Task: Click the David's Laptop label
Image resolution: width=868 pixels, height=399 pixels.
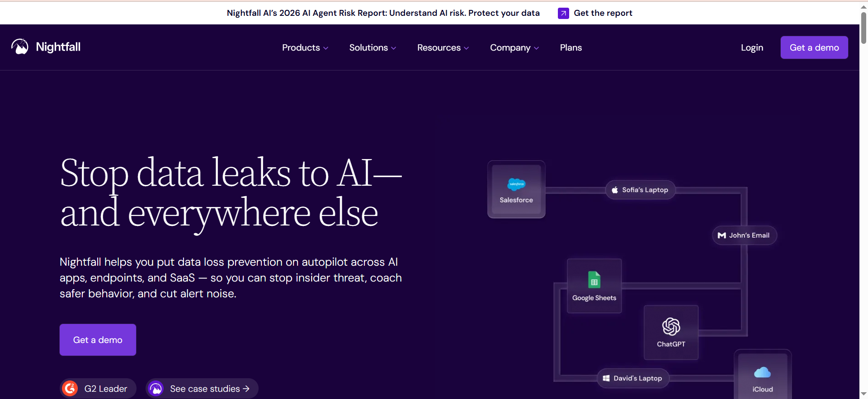Action: click(x=637, y=378)
